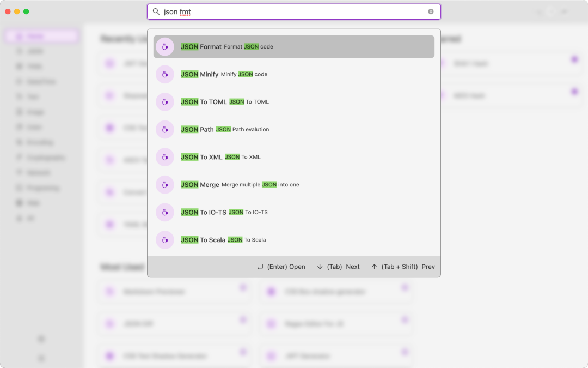This screenshot has height=368, width=588.
Task: Open the JSON To IO-TS icon
Action: [164, 213]
